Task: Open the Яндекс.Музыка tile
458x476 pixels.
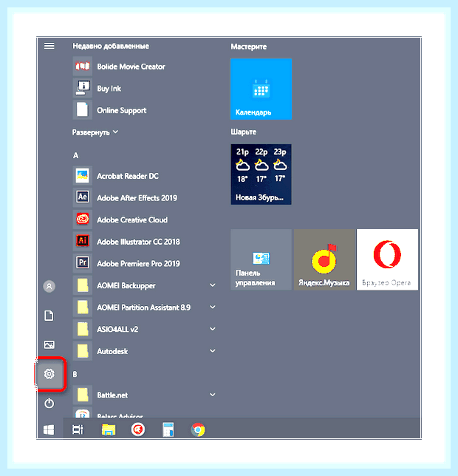Action: pyautogui.click(x=324, y=259)
